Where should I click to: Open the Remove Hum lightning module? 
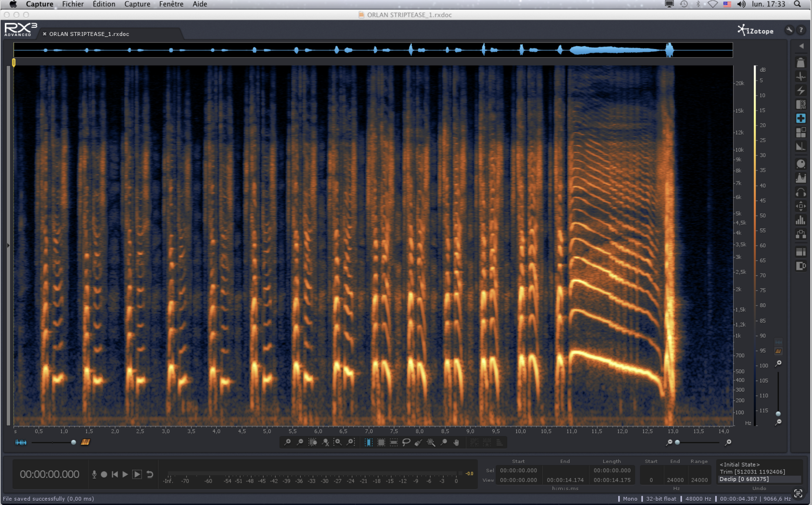point(801,90)
